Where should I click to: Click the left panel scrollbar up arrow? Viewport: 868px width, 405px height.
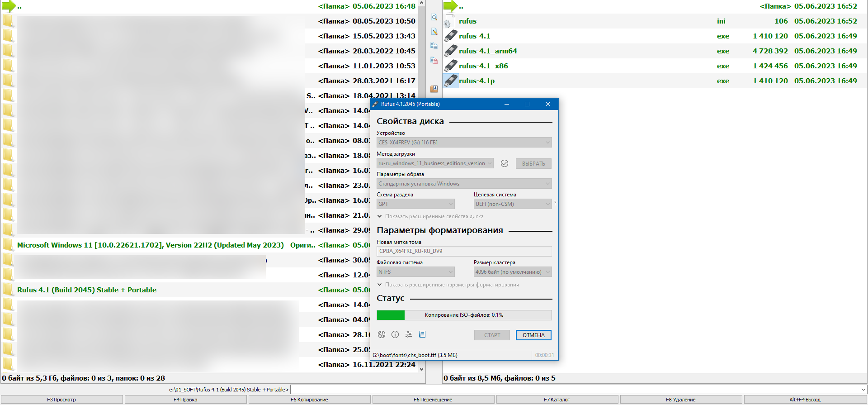coord(422,3)
